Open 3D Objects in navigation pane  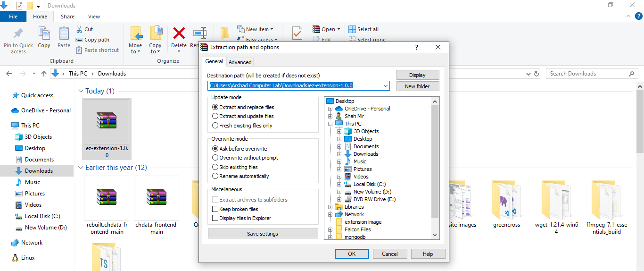point(38,137)
